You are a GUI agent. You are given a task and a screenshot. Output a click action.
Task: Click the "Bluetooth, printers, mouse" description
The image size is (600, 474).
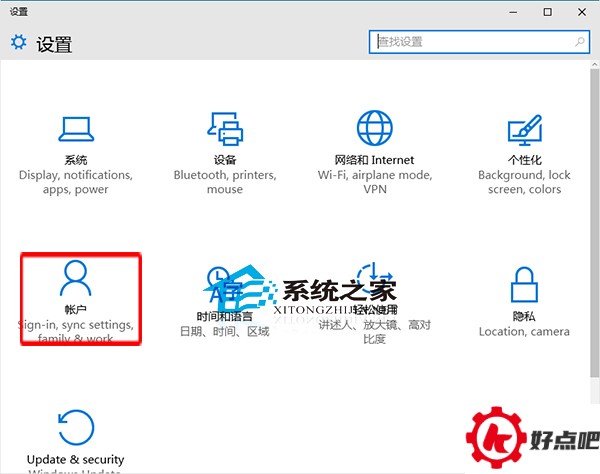pyautogui.click(x=225, y=182)
